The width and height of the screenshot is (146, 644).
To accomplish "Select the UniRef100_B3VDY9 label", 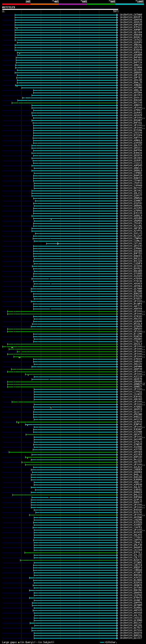I will point(131,50).
